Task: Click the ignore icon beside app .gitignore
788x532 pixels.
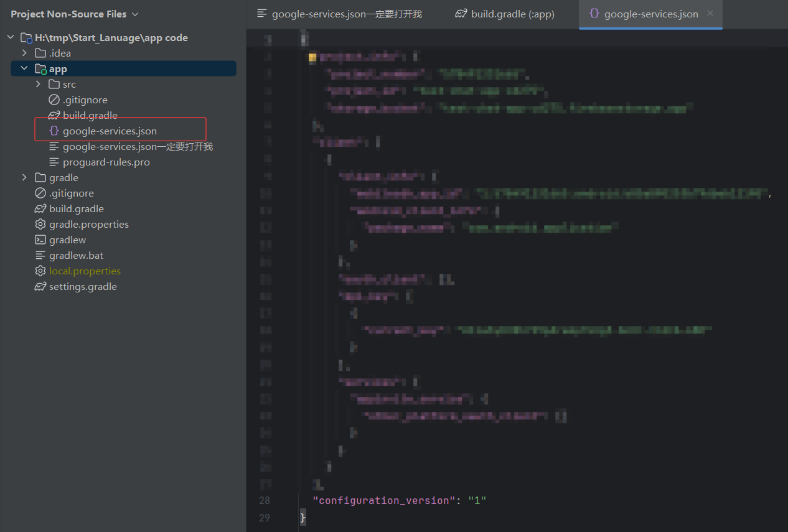Action: click(x=54, y=100)
